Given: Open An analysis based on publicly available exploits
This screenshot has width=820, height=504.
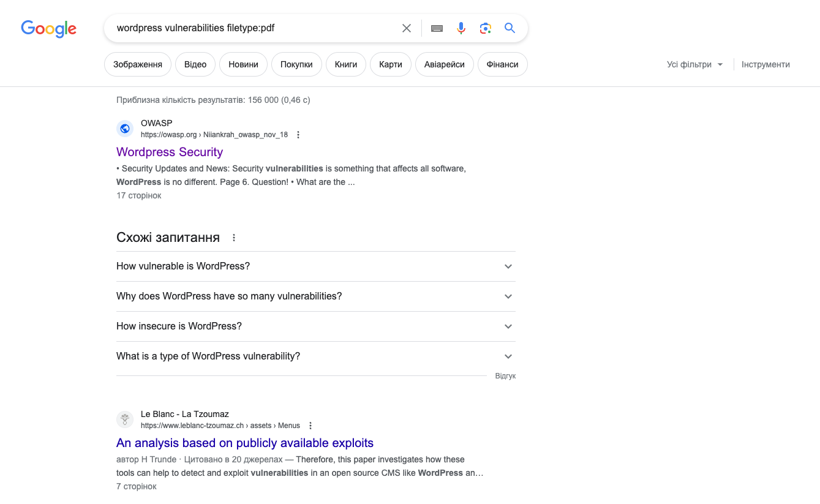Looking at the screenshot, I should tap(245, 443).
